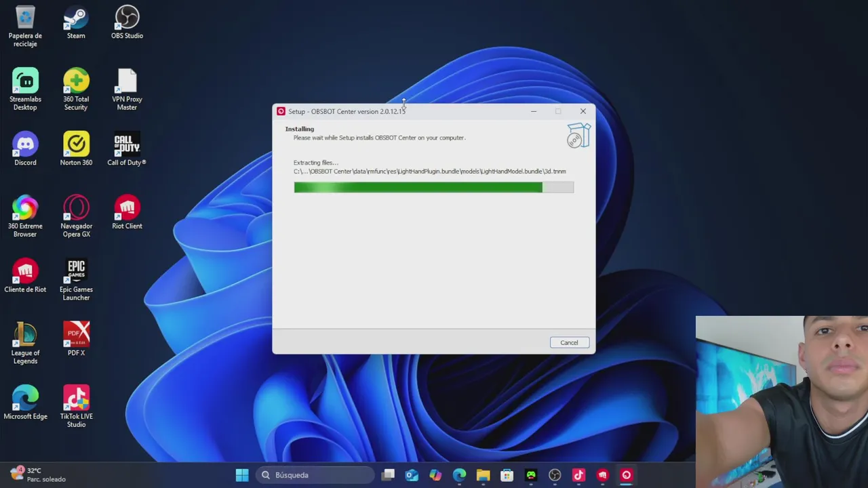This screenshot has width=868, height=488.
Task: Select the TikTok LIVE Studio shortcut
Action: click(x=76, y=407)
